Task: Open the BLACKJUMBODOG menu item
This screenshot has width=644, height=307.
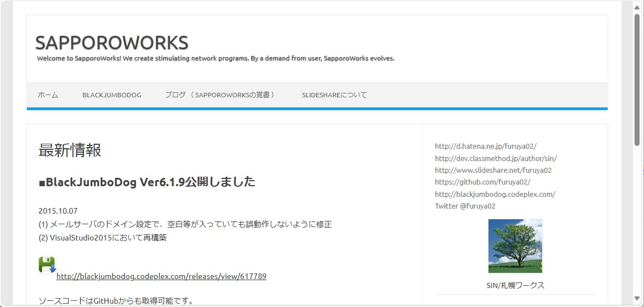Action: point(112,95)
